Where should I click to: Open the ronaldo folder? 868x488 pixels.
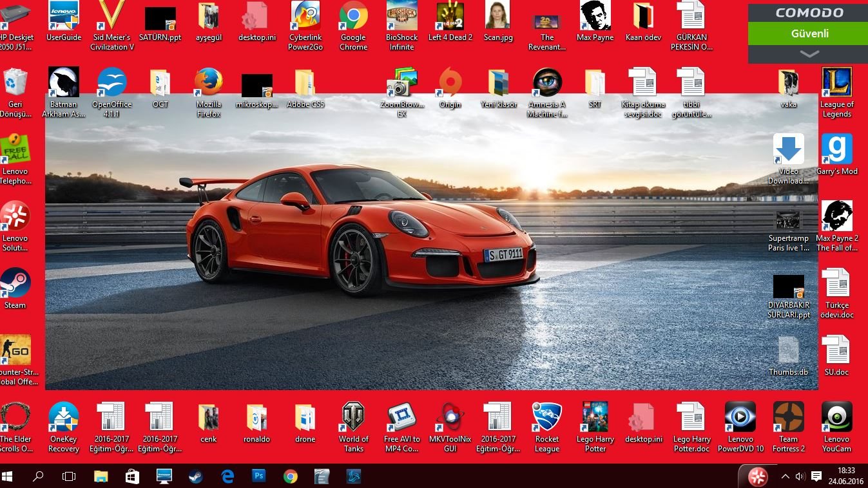click(x=257, y=422)
